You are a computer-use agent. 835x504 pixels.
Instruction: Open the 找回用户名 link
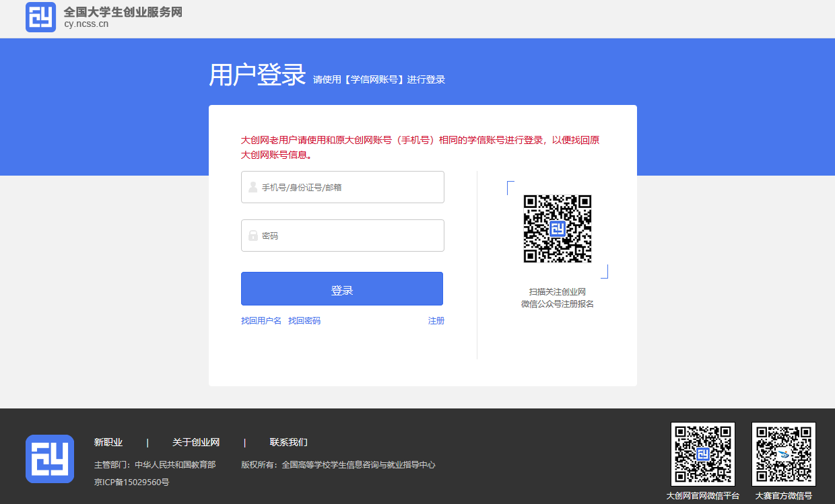point(261,321)
